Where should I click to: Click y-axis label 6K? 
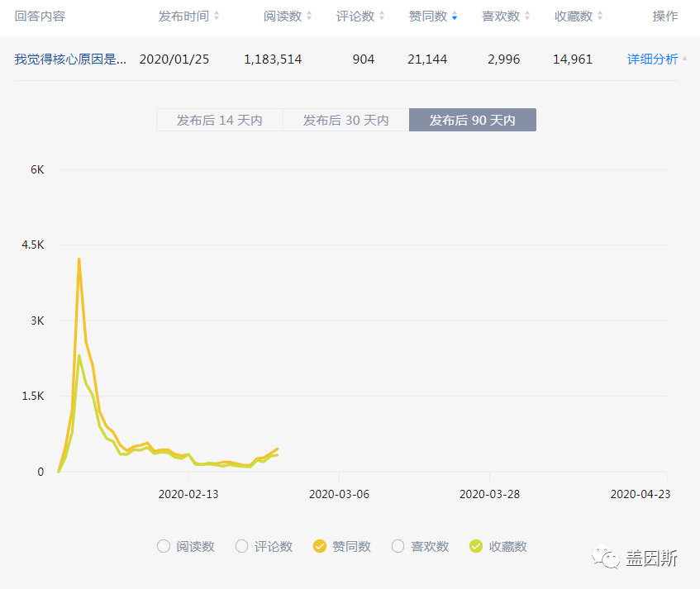(x=37, y=169)
